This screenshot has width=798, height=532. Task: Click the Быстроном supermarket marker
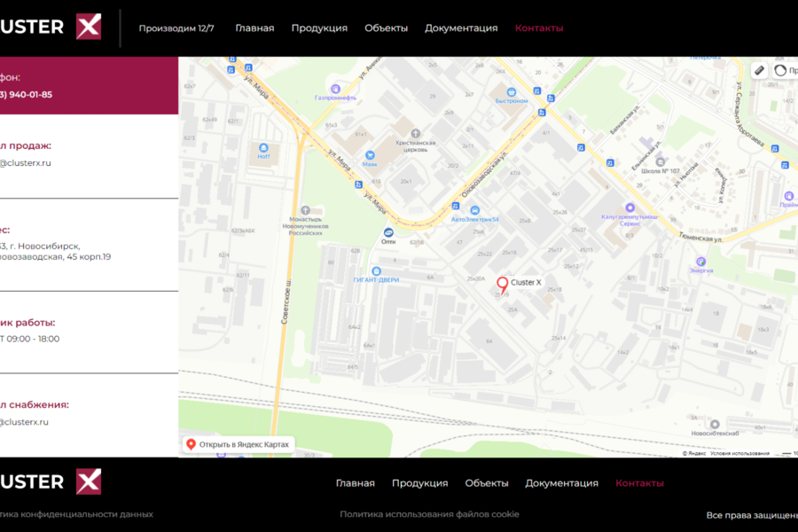pos(512,92)
